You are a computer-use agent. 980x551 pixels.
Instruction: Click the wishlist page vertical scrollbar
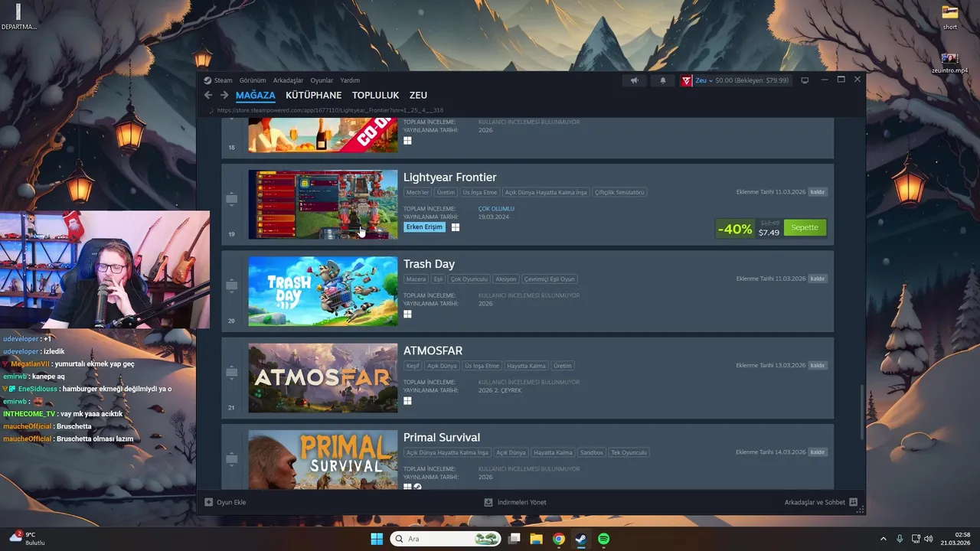tap(861, 412)
